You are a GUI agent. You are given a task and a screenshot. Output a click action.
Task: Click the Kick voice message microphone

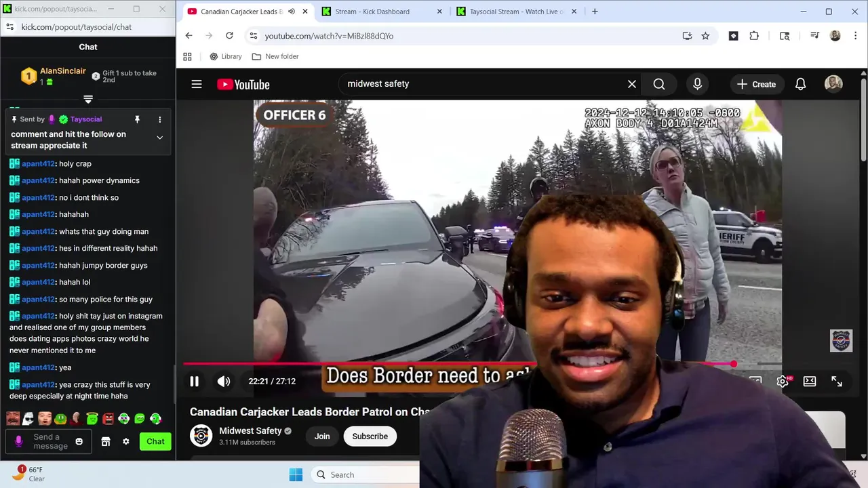point(19,441)
